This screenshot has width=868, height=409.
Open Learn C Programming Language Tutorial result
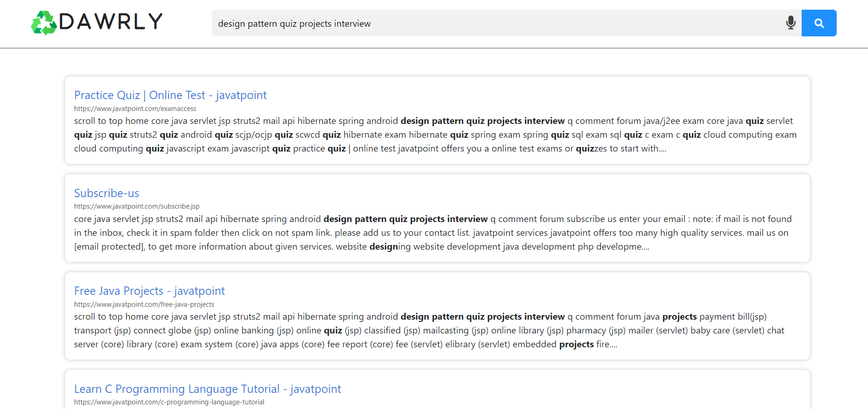coord(208,389)
